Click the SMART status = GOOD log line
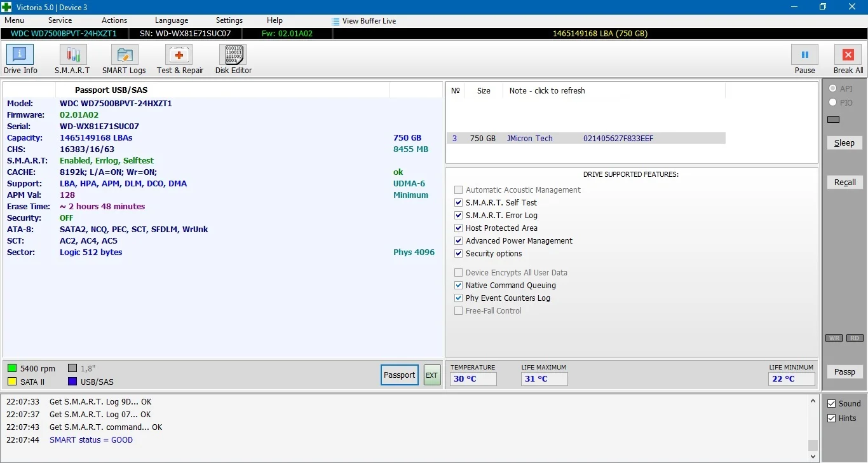Viewport: 868px width, 463px height. pyautogui.click(x=91, y=440)
